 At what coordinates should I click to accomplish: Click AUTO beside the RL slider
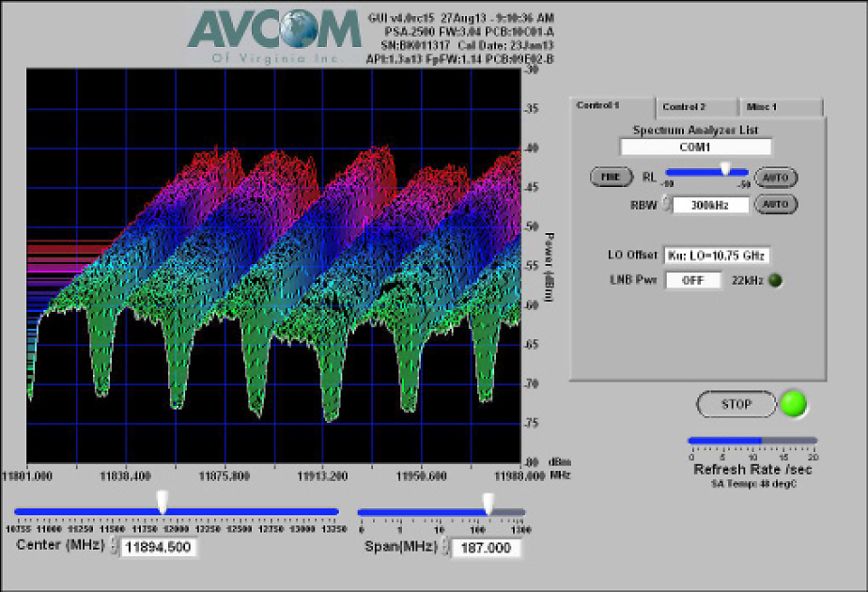click(x=776, y=177)
